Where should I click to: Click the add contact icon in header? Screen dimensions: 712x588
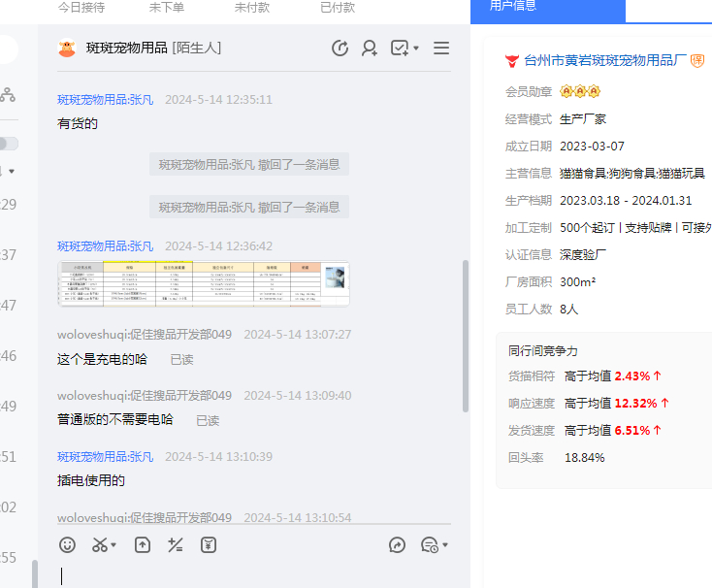pyautogui.click(x=370, y=49)
